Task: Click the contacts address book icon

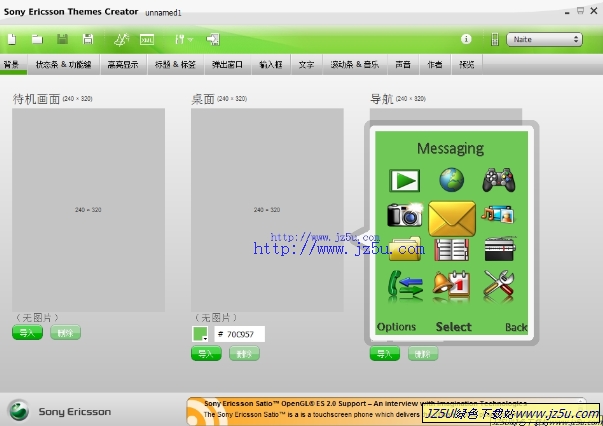Action: click(452, 250)
